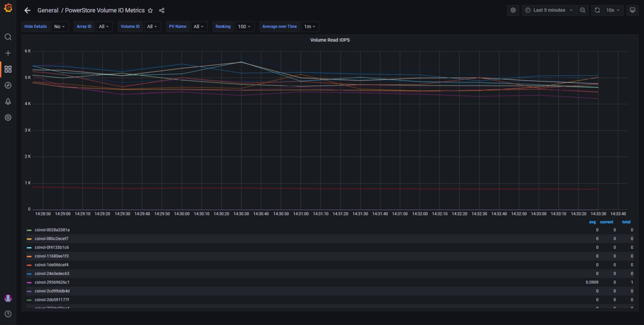Open Average over Time 1m dropdown
The width and height of the screenshot is (644, 325).
pos(310,26)
